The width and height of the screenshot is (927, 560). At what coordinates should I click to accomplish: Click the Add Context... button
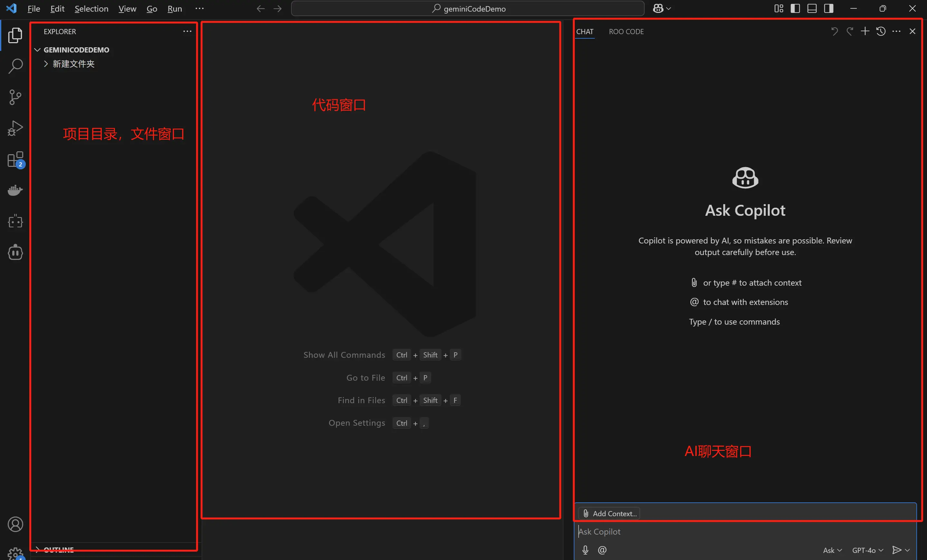[610, 513]
